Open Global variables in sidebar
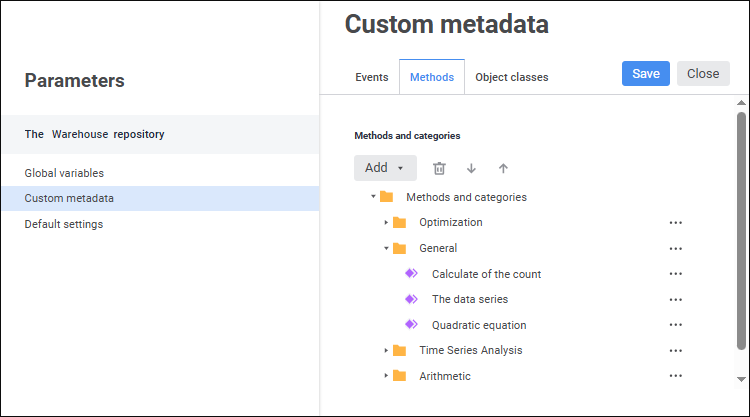The height and width of the screenshot is (417, 750). click(64, 173)
